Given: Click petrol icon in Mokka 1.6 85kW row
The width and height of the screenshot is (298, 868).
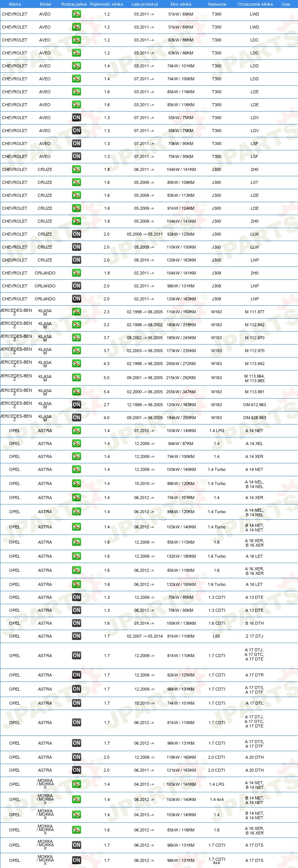Looking at the screenshot, I should (77, 830).
